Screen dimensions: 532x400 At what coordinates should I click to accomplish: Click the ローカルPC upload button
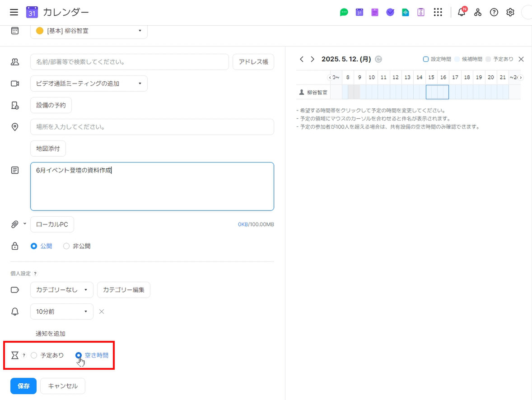coord(52,224)
